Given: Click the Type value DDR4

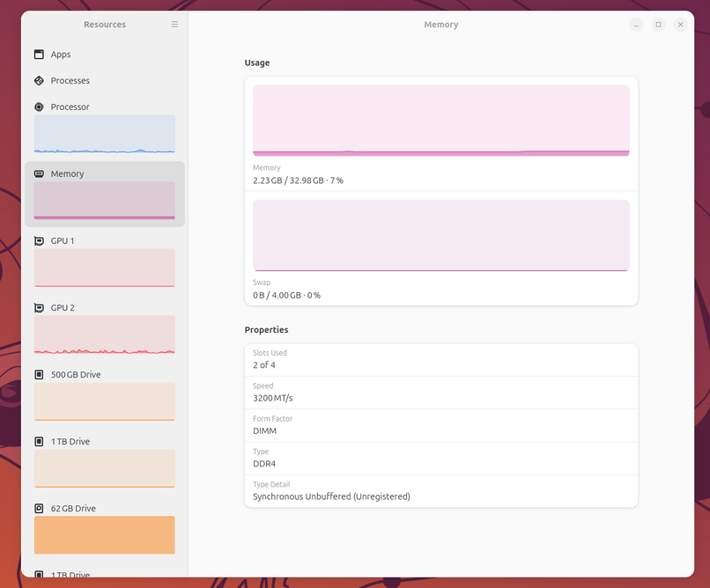Looking at the screenshot, I should click(x=264, y=464).
